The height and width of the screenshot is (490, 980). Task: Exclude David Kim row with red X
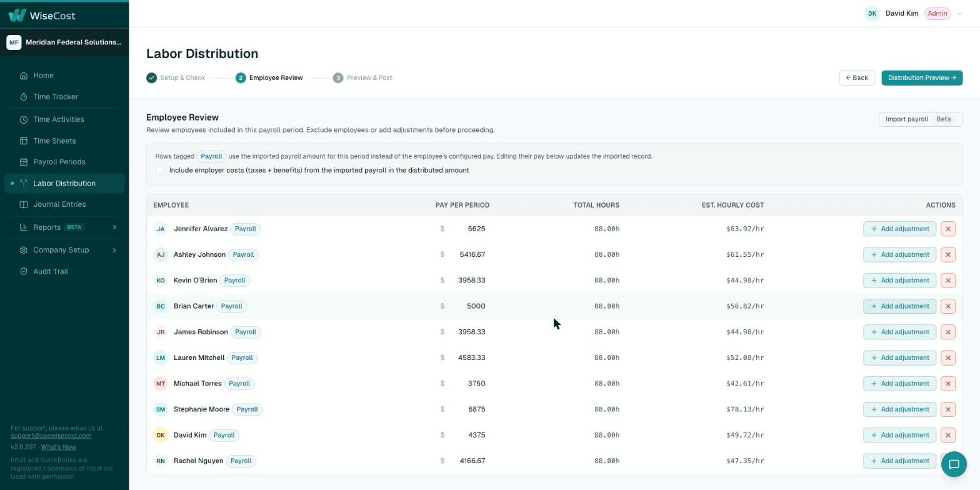(x=948, y=435)
